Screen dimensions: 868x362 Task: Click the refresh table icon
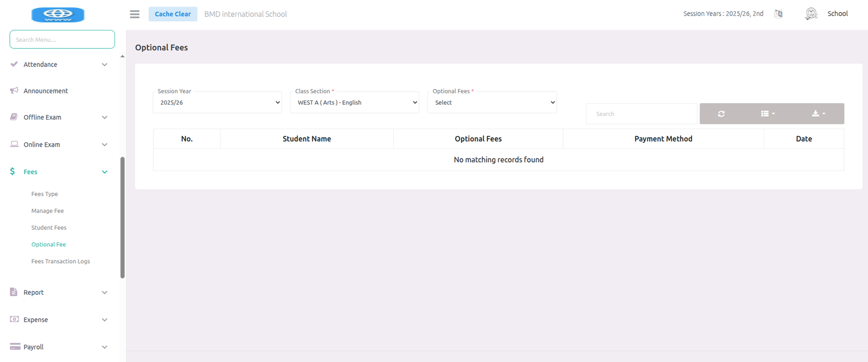coord(721,114)
